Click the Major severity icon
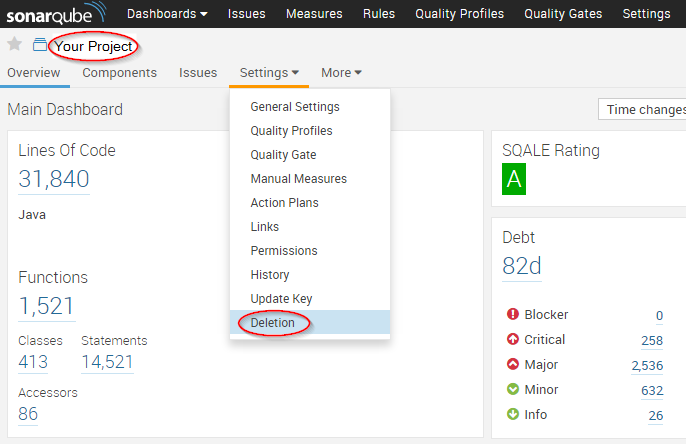This screenshot has height=444, width=686. click(x=512, y=364)
